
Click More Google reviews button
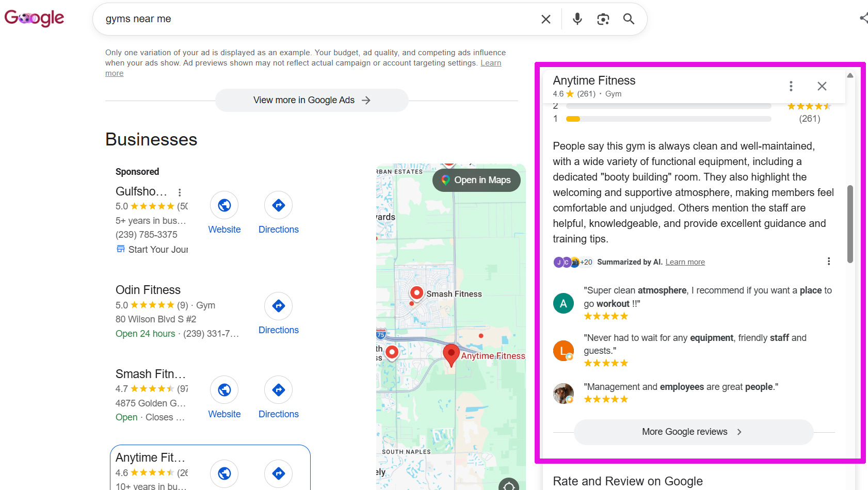click(x=694, y=432)
